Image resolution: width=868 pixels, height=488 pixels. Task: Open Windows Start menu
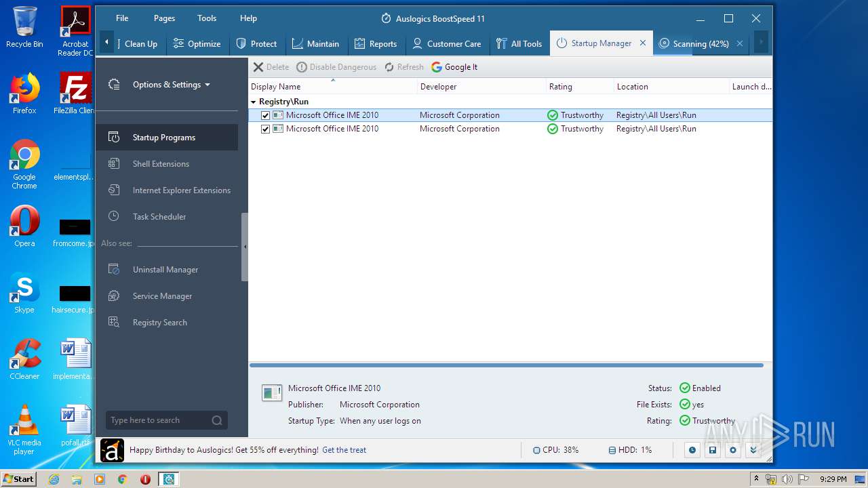[18, 479]
